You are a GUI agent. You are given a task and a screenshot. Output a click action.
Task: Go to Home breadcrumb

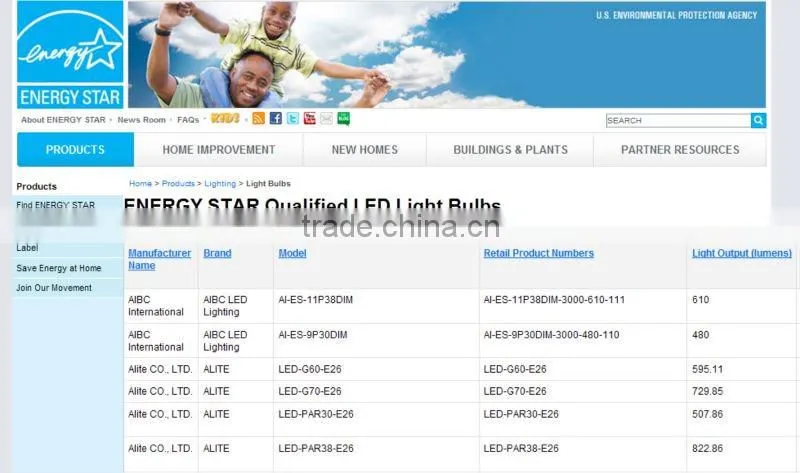click(140, 184)
